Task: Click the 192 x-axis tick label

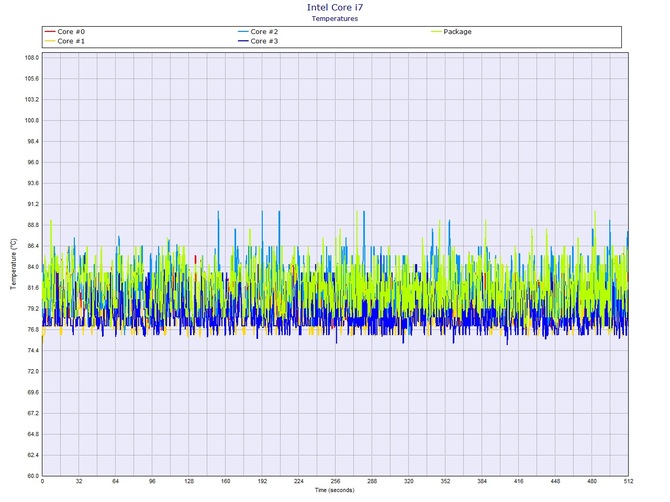Action: click(262, 481)
